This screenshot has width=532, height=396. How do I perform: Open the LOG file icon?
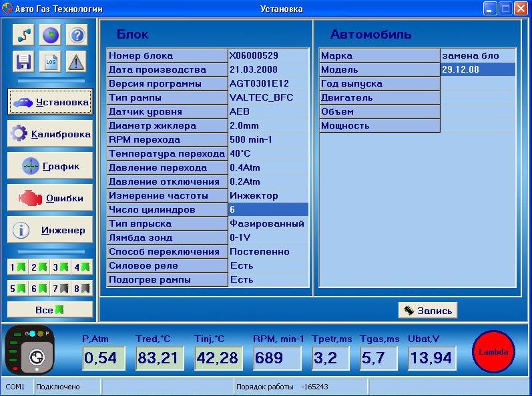(50, 62)
